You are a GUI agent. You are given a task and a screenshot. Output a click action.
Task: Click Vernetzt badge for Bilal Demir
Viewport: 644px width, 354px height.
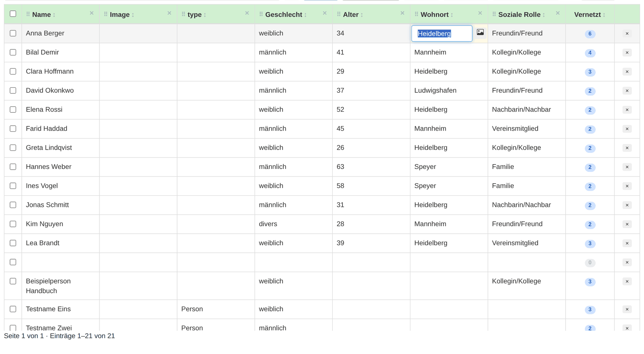click(x=590, y=53)
